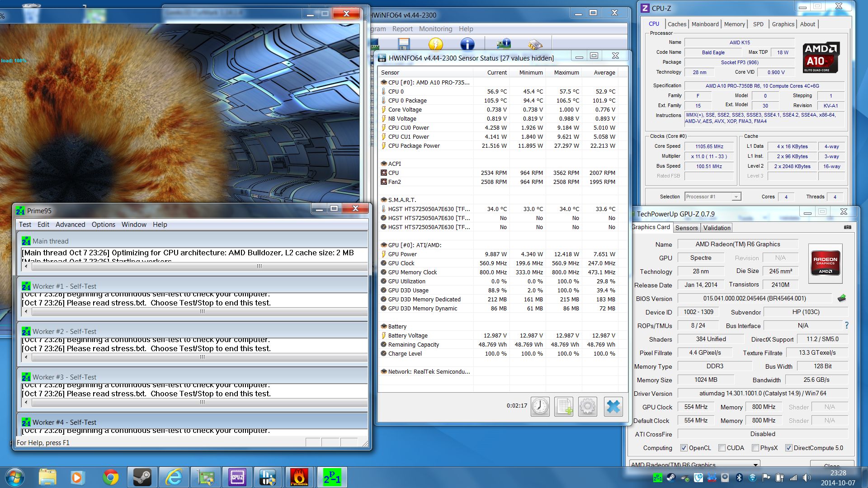The width and height of the screenshot is (868, 488).
Task: Click the blue info toolbar icon in HWiNFO
Action: pos(467,44)
